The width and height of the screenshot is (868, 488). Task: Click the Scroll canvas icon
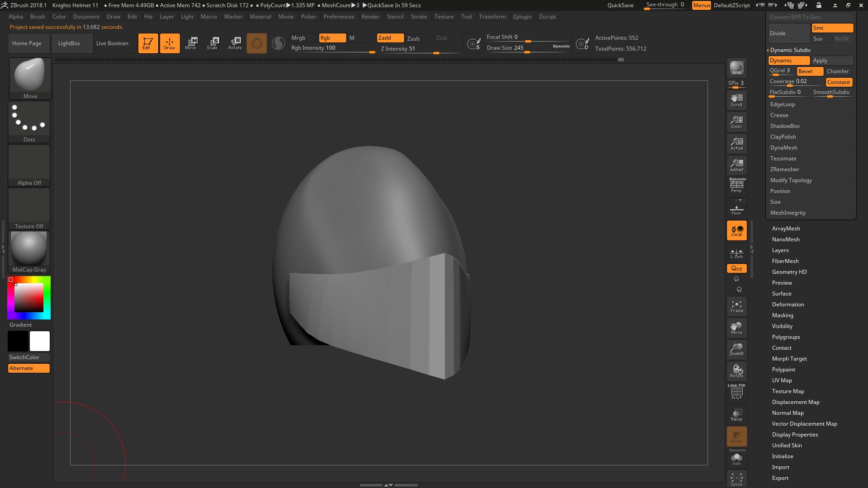coord(736,100)
